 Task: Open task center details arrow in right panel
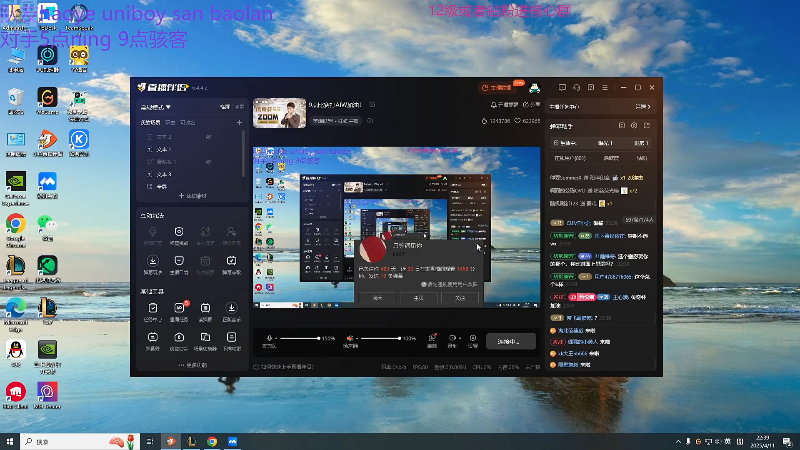coord(643,107)
